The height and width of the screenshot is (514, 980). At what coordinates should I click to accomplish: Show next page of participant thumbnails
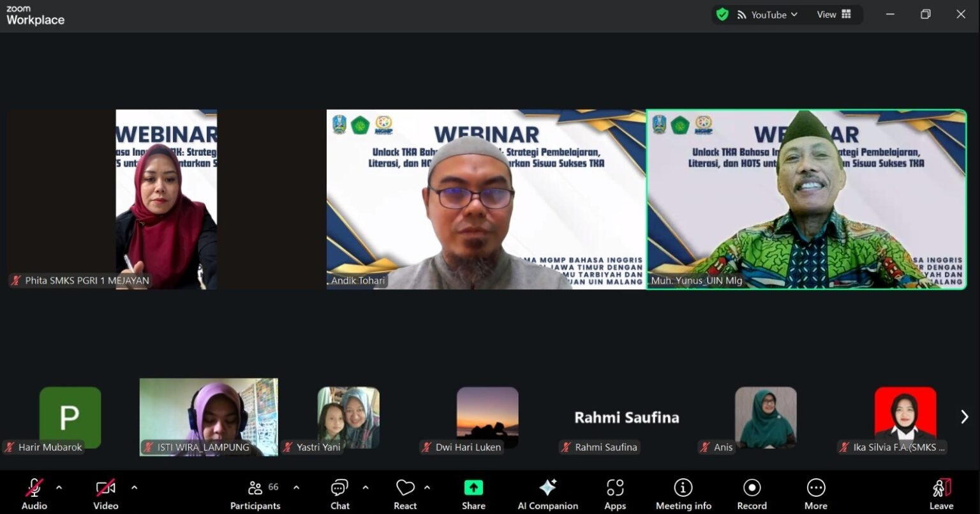point(964,417)
